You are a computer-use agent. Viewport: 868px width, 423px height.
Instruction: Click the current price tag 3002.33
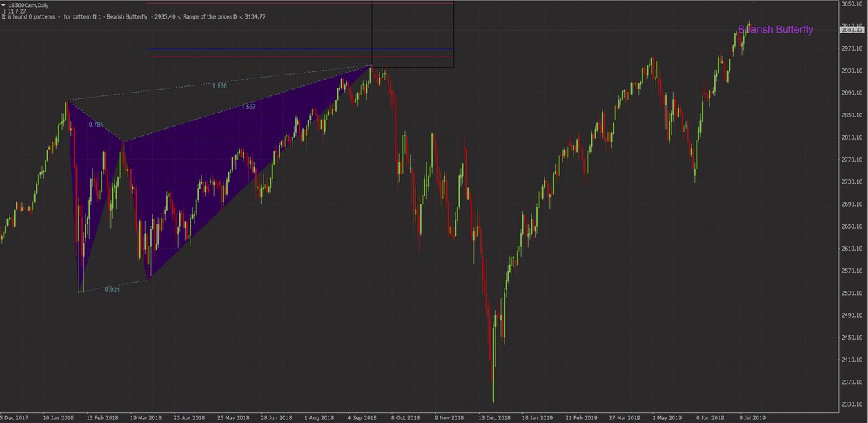click(852, 30)
